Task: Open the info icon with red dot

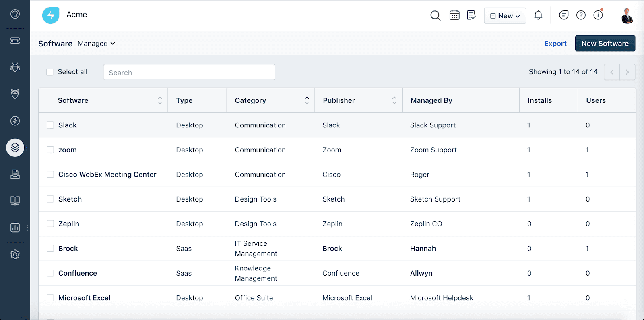Action: 599,15
